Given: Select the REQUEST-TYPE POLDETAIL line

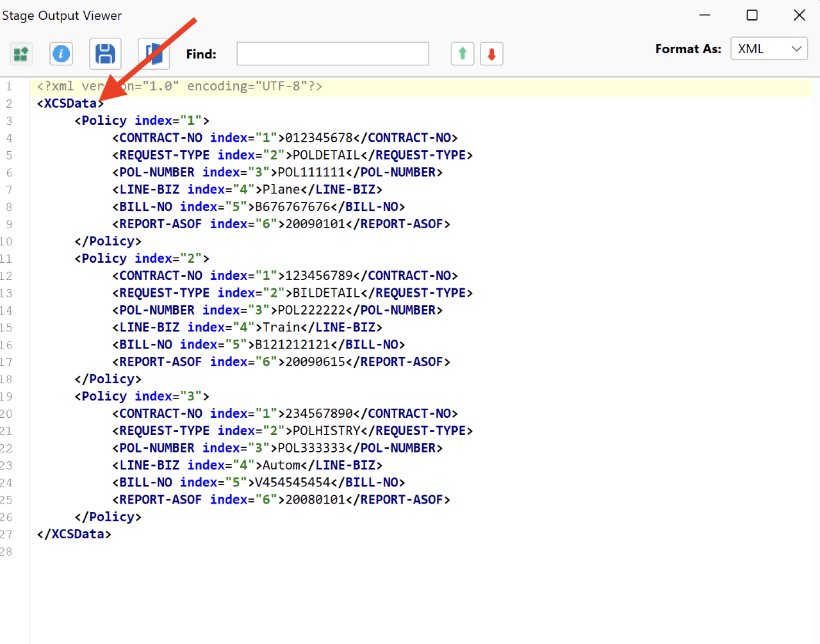Looking at the screenshot, I should [x=293, y=155].
